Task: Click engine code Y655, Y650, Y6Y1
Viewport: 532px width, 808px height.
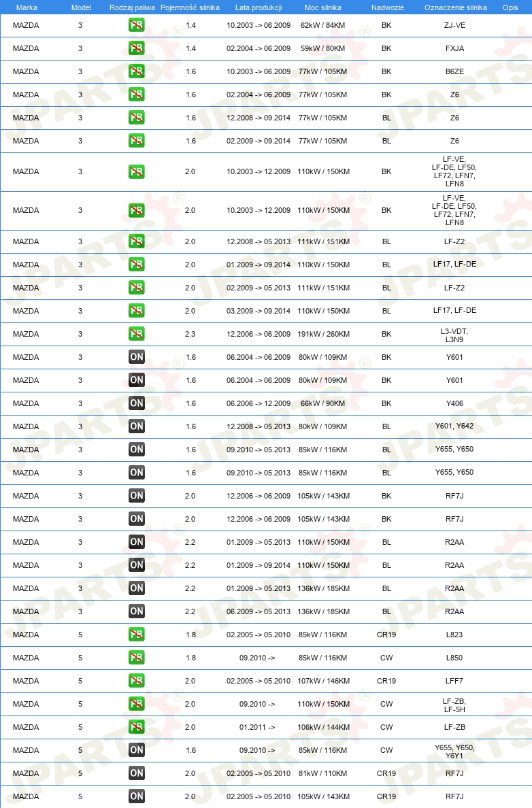Action: 454,752
